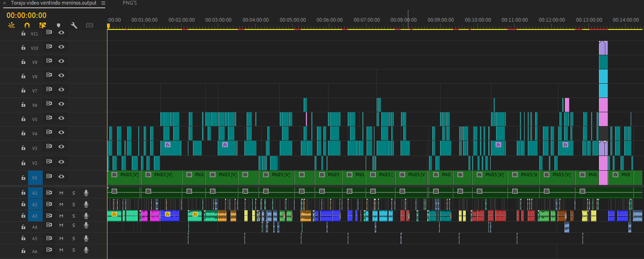Open the sequence panel hamburger menu
644x259 pixels.
tap(104, 3)
